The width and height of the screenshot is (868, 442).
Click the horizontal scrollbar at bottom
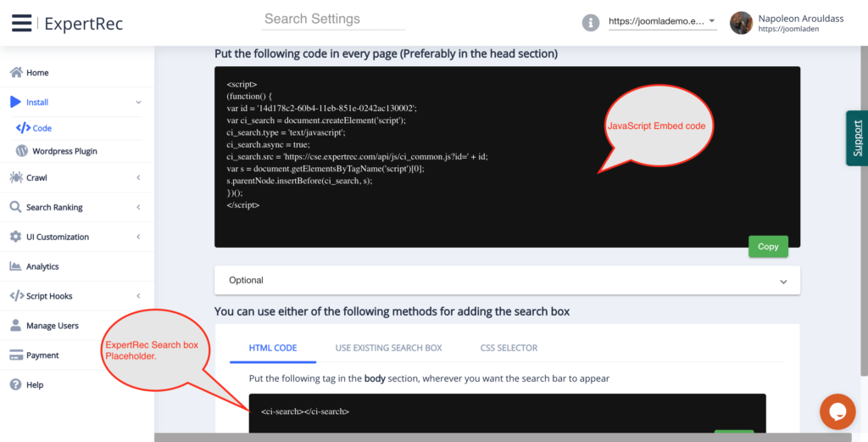(x=503, y=438)
